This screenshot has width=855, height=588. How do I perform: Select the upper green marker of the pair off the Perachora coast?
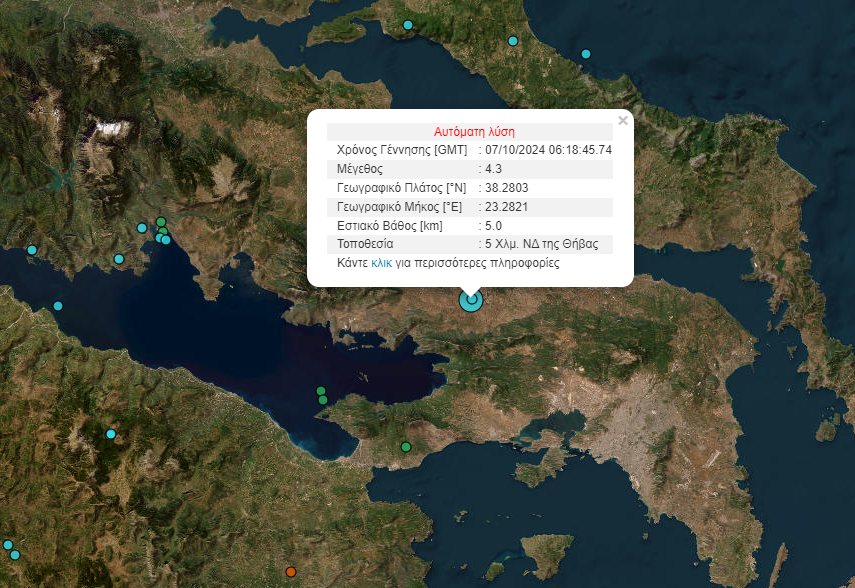coord(321,391)
